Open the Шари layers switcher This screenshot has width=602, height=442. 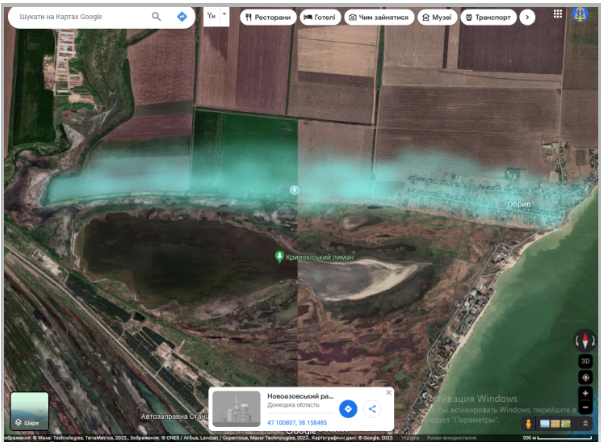pyautogui.click(x=29, y=411)
